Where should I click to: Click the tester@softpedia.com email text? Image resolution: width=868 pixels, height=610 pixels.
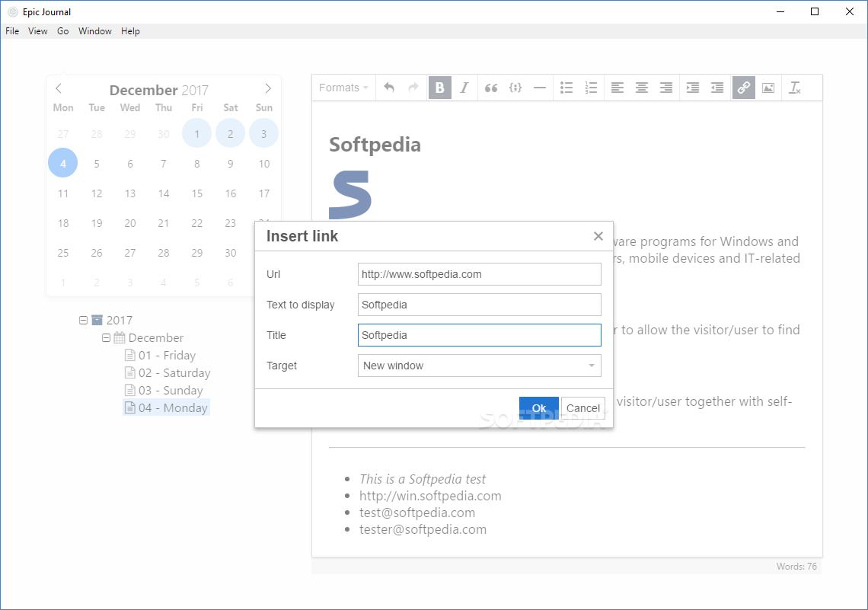coord(423,530)
